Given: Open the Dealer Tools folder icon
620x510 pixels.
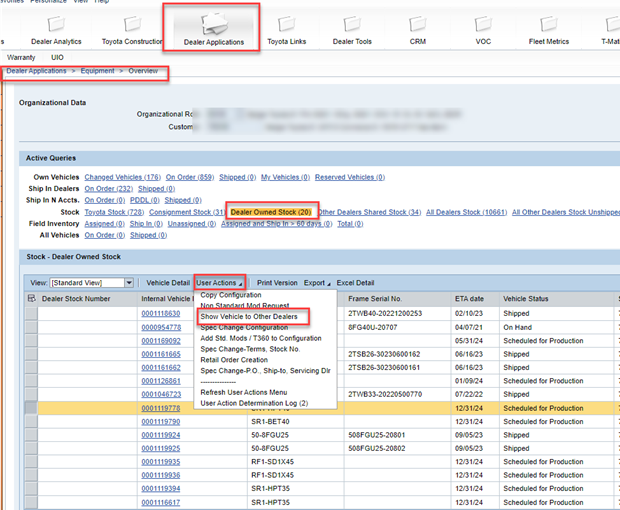Looking at the screenshot, I should (352, 24).
